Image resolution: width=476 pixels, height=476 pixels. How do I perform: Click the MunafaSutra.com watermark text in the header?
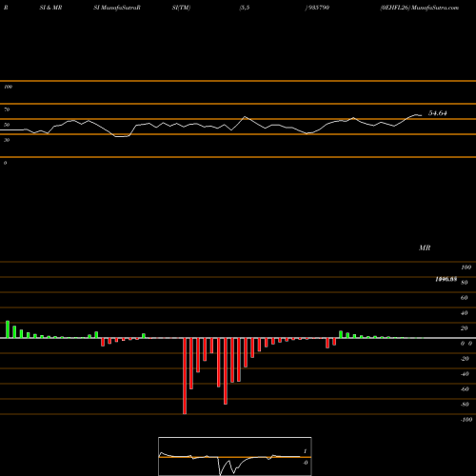pos(435,8)
